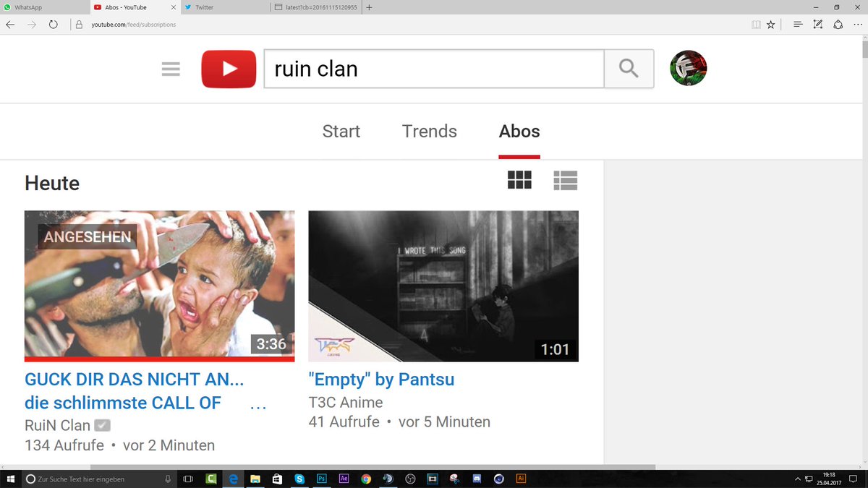Click the Heute section heading
The width and height of the screenshot is (868, 488).
pos(52,183)
